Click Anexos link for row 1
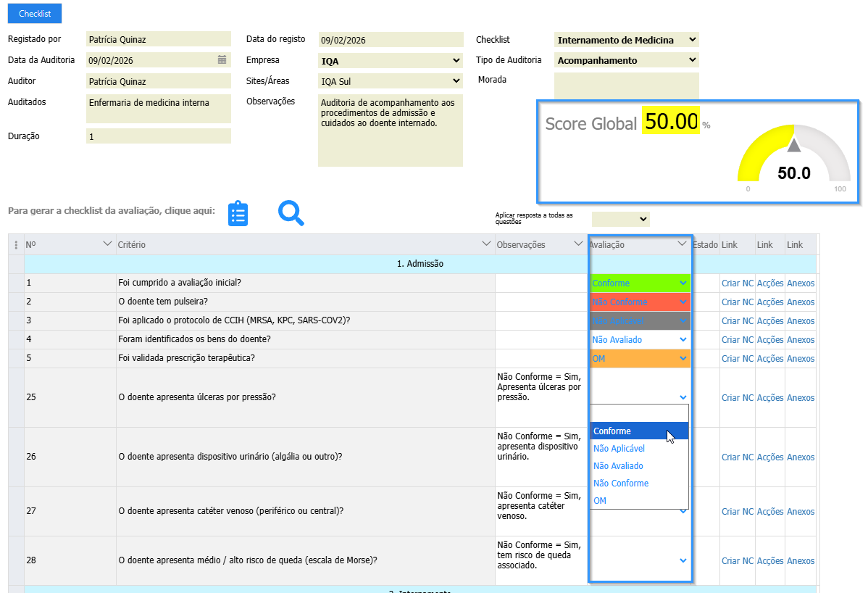The width and height of the screenshot is (868, 593). pyautogui.click(x=801, y=283)
